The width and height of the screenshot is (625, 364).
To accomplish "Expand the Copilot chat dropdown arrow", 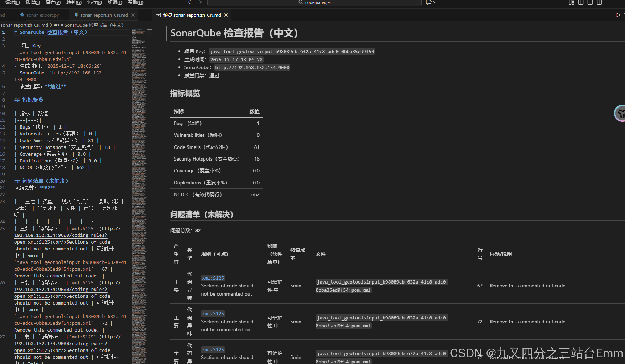I will click(435, 2).
